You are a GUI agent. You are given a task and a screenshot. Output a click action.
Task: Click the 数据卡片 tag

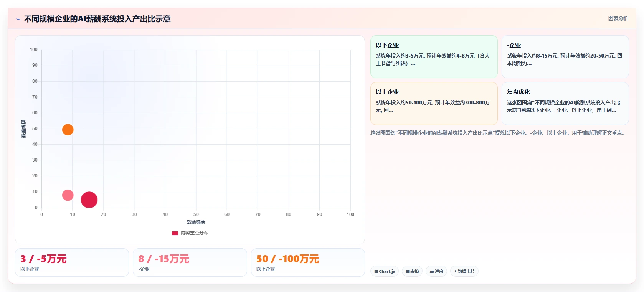464,271
